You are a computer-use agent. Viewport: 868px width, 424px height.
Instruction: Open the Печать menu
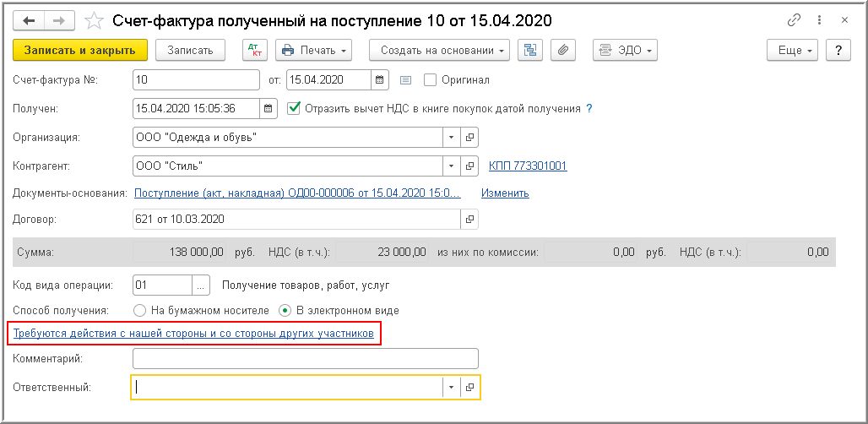pos(314,51)
